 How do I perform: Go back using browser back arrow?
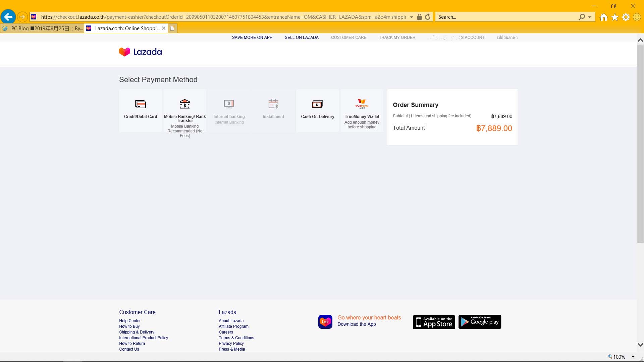click(x=8, y=17)
